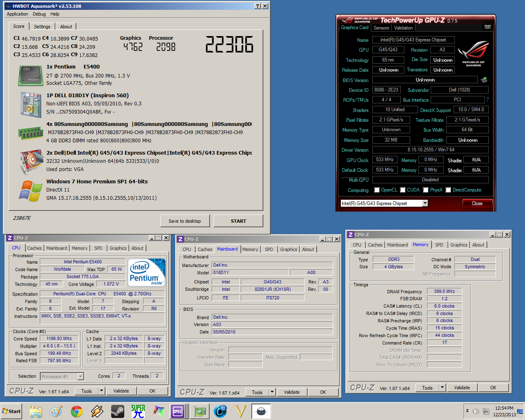Click the Pentium CPU chip icon in Aquamark
The height and width of the screenshot is (420, 525).
click(x=31, y=75)
